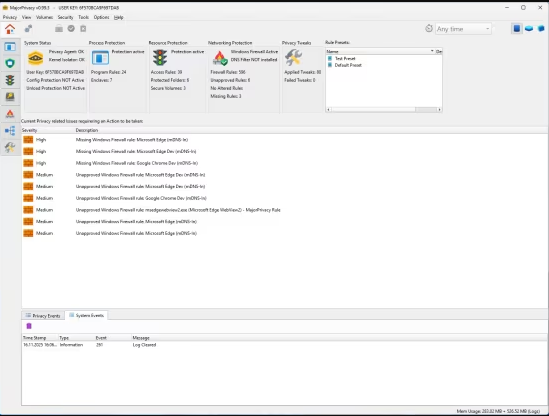This screenshot has width=549, height=416.
Task: Select the msedgewebview2.exe unapproved rule entry
Action: pyautogui.click(x=284, y=210)
